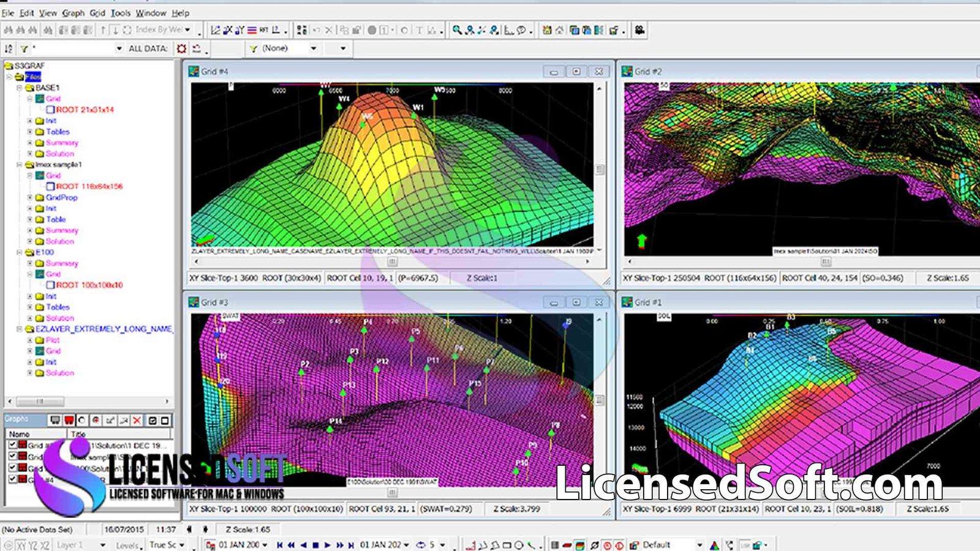Open the View menu
Image resolution: width=980 pixels, height=551 pixels.
48,13
